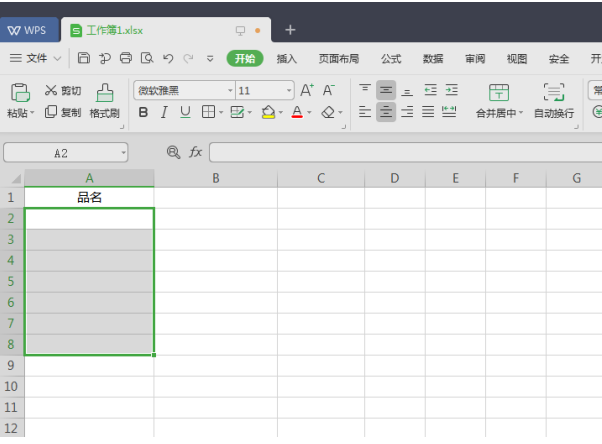The height and width of the screenshot is (444, 602).
Task: Increase font size with A+ icon
Action: [x=307, y=91]
